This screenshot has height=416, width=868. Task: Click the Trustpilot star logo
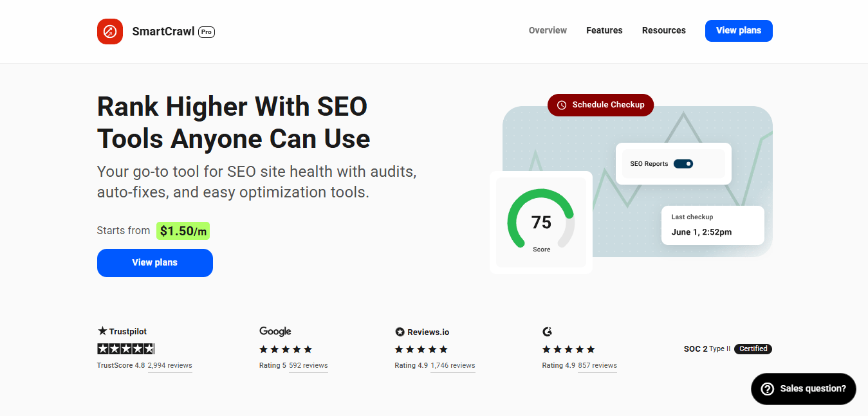(x=102, y=331)
